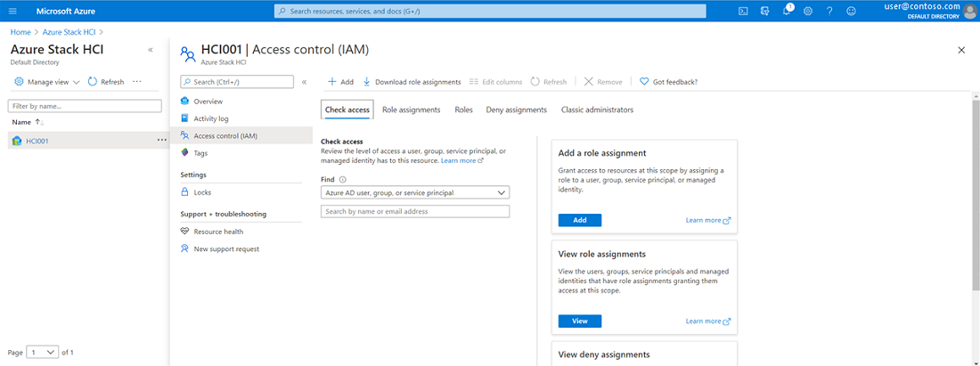Open the notifications bell
980x366 pixels.
(x=787, y=11)
